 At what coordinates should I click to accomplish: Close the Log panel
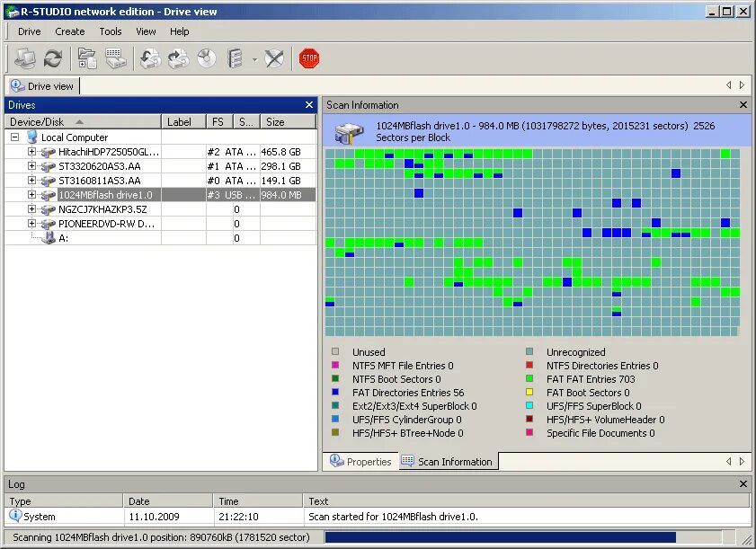point(743,484)
